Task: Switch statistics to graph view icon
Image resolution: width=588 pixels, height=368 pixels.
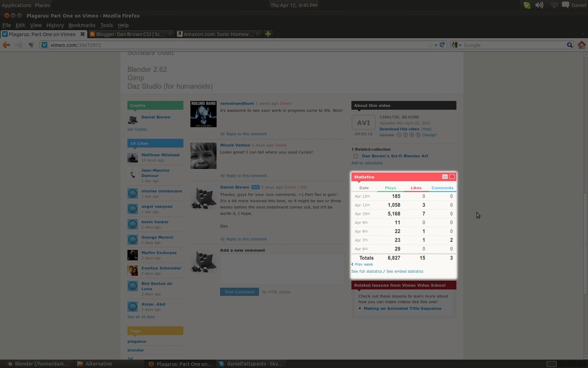Action: click(x=452, y=177)
